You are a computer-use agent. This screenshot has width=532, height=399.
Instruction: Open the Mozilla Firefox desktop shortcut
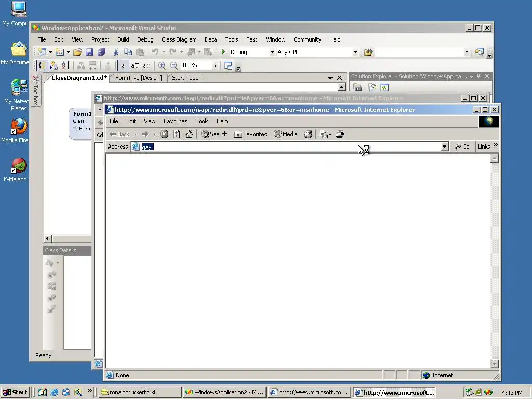pos(19,126)
